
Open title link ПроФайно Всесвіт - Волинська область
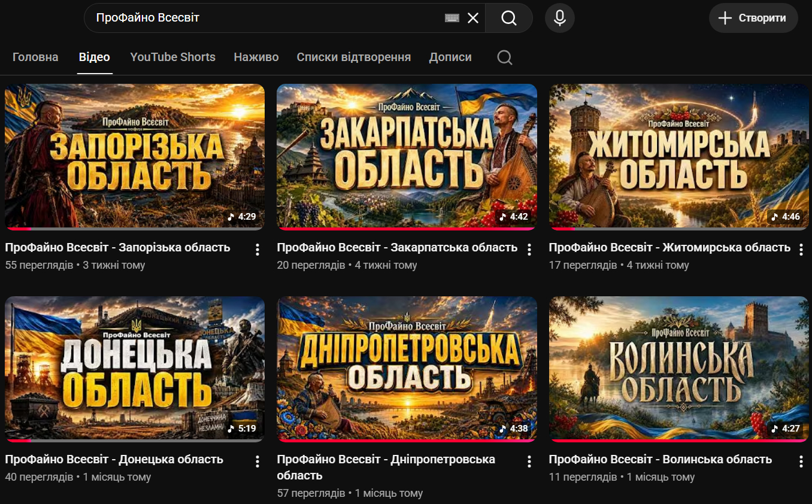(660, 459)
